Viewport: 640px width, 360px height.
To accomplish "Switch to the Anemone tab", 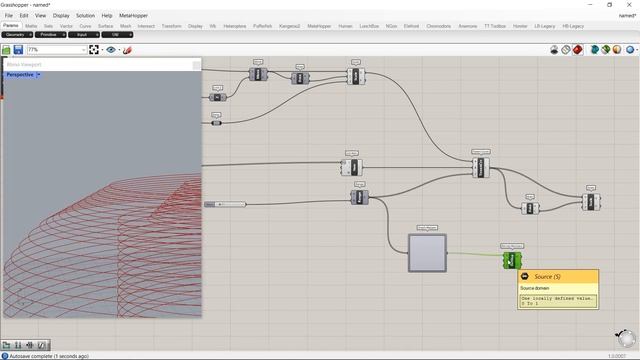I will click(x=468, y=26).
